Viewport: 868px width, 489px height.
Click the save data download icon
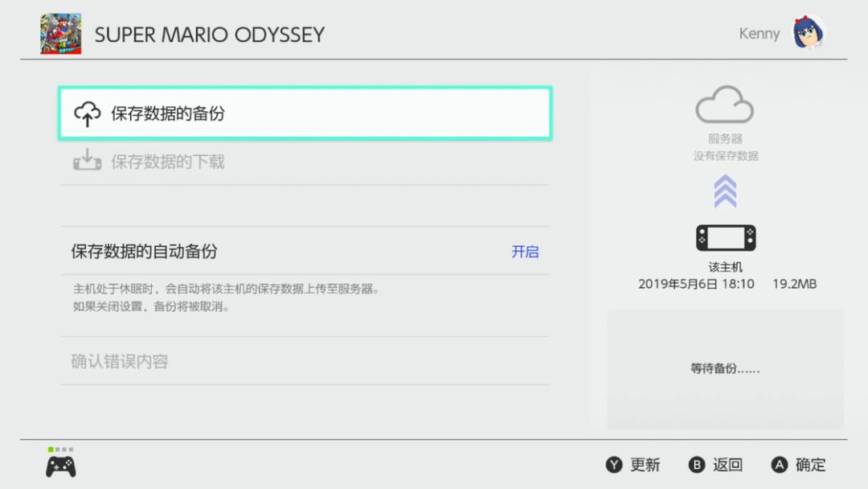click(x=88, y=161)
